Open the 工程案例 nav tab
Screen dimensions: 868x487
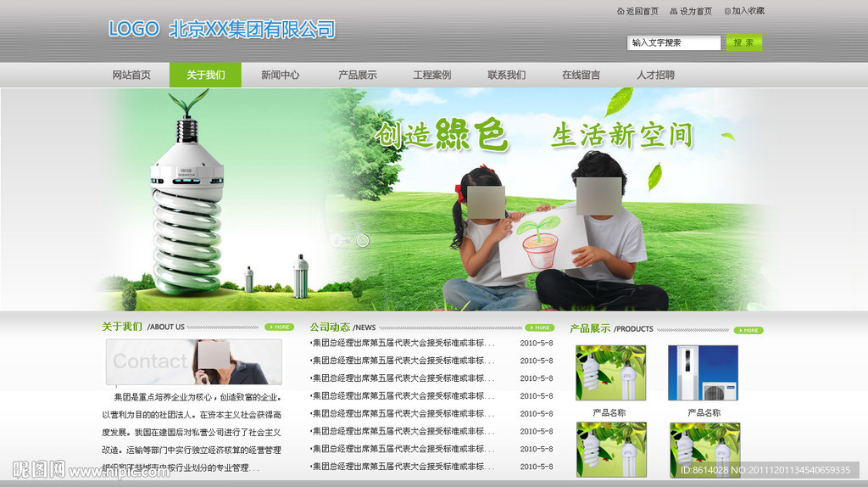click(x=431, y=75)
